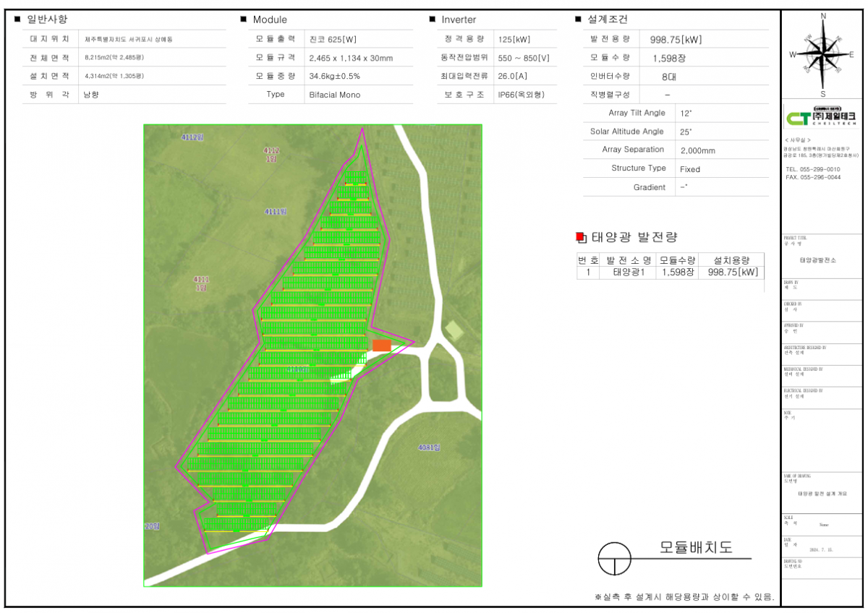Click the Structure Type Fixed value
Image resolution: width=868 pixels, height=613 pixels.
[689, 169]
